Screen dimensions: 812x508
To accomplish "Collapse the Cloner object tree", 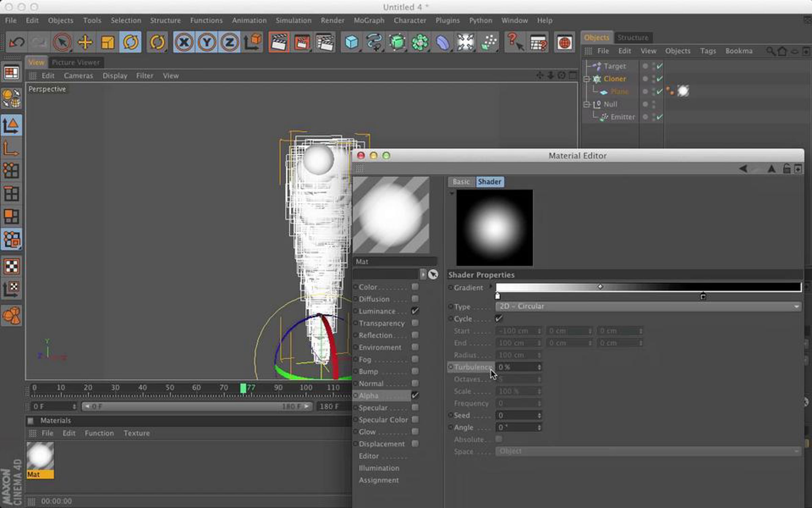I will point(587,79).
